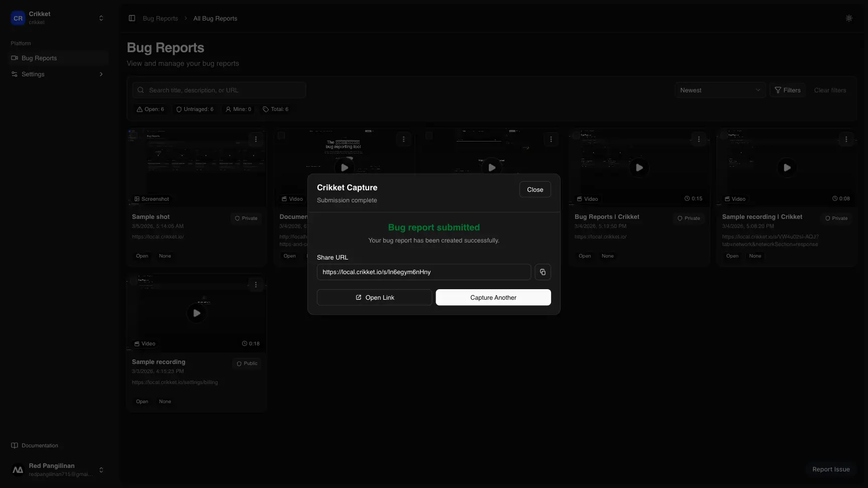
Task: Open options menu on Bug Reports | Crikket card
Action: (699, 140)
